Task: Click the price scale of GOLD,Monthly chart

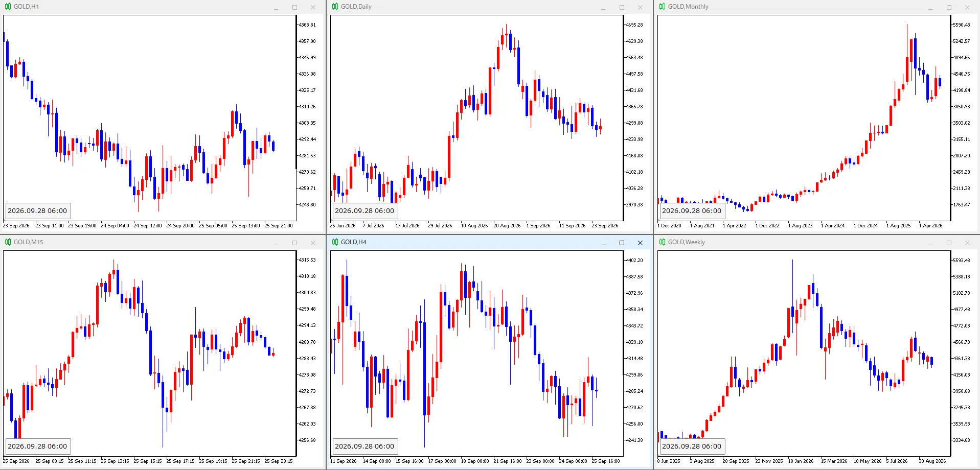Action: point(964,118)
